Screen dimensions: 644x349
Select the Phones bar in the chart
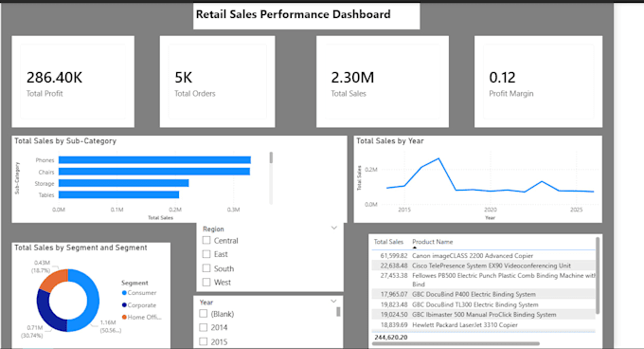[x=154, y=160]
